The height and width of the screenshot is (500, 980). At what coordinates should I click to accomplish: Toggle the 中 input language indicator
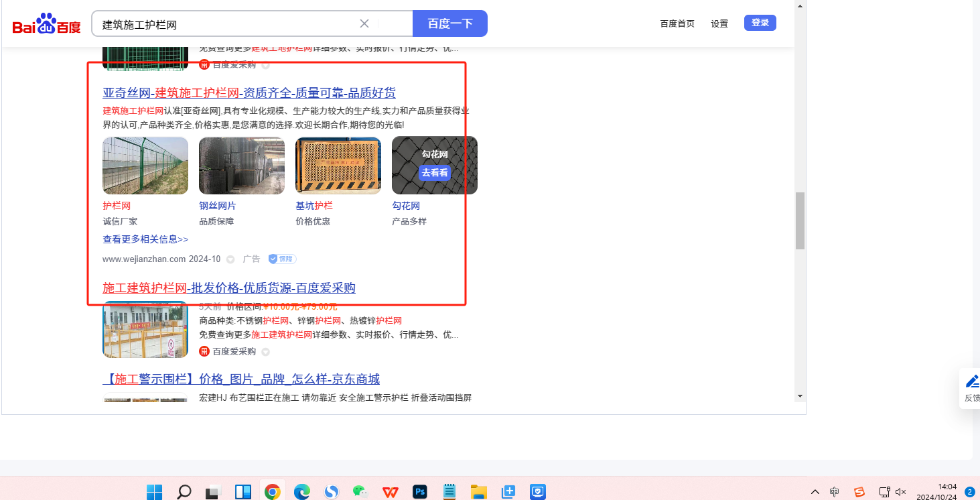[834, 492]
